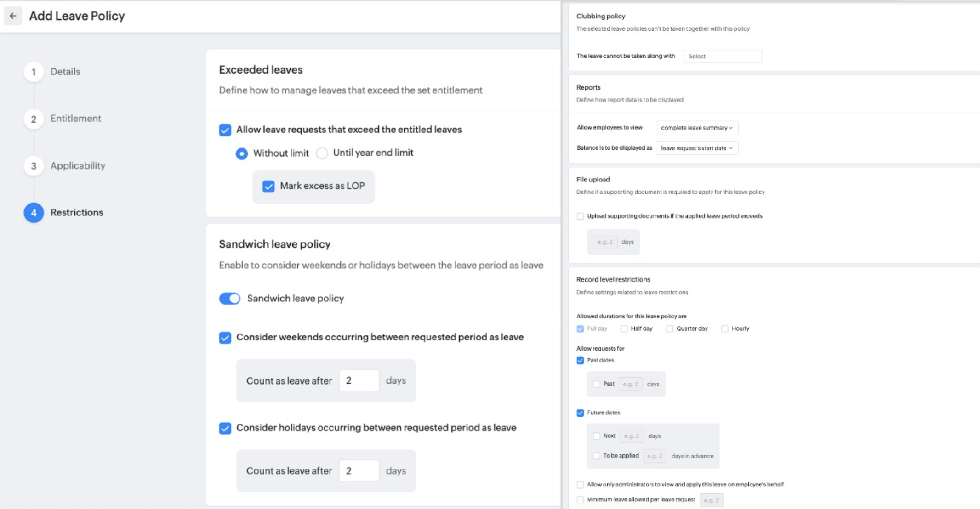Click weekends Count as leave after field
Viewport: 980px width, 509px height.
[359, 380]
